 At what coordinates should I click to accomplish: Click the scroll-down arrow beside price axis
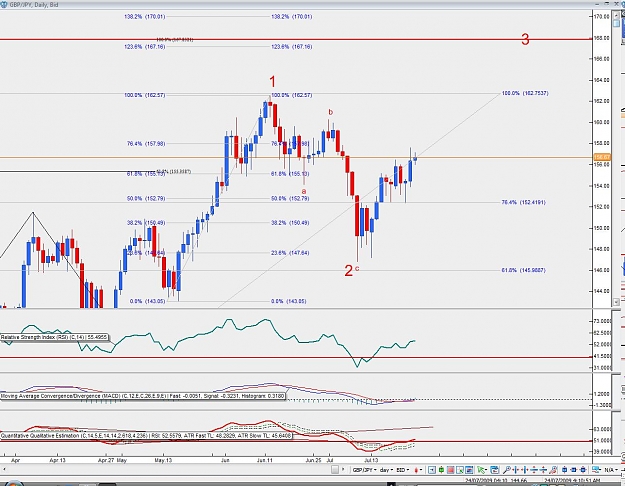pyautogui.click(x=616, y=302)
